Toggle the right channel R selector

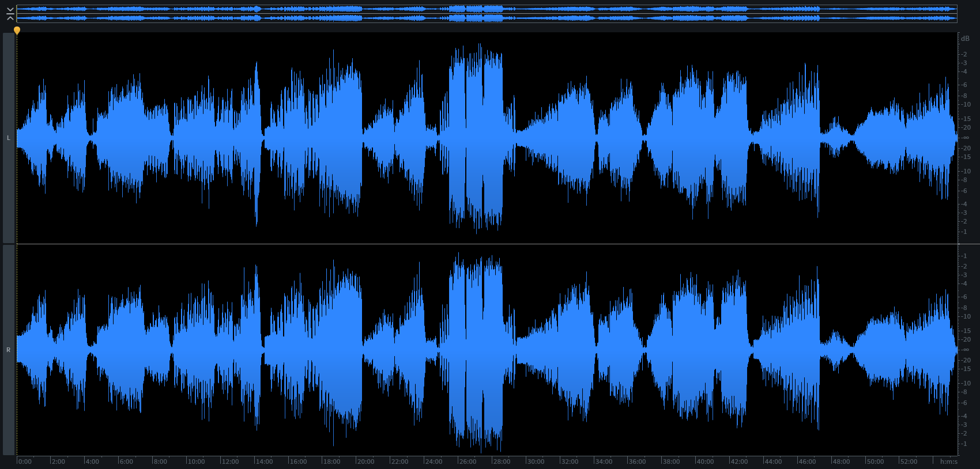[x=8, y=350]
